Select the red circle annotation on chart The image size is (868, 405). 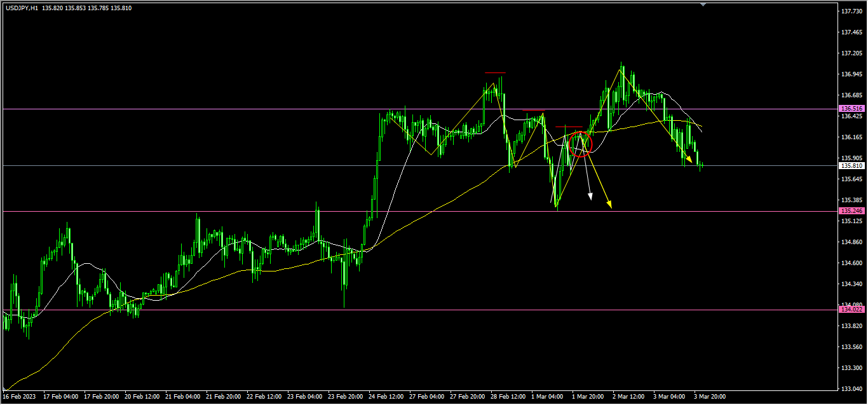(x=581, y=144)
